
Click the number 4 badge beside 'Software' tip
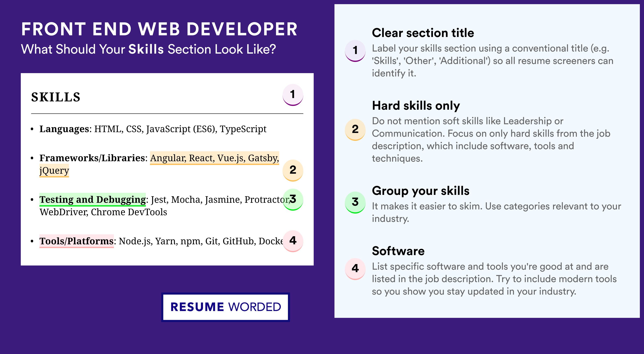click(x=355, y=269)
